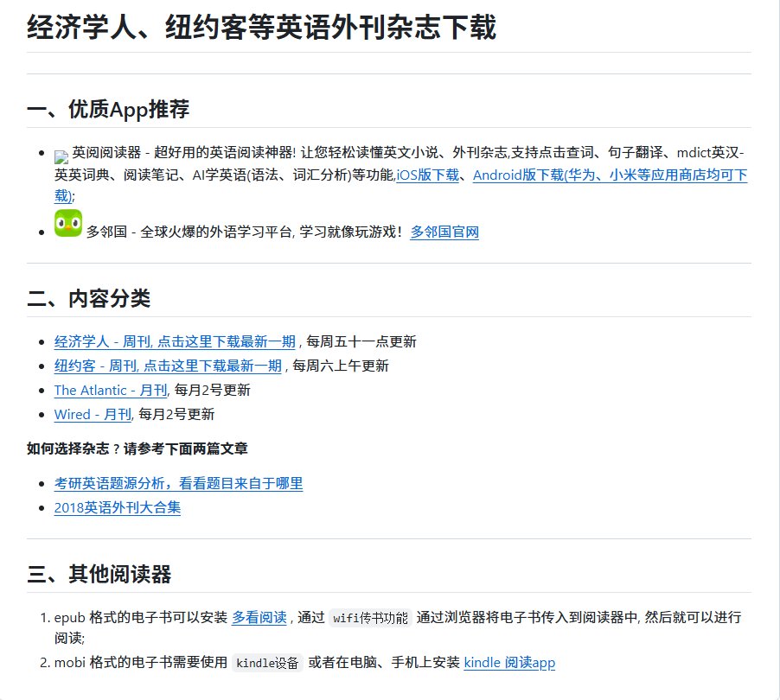Click text mobi 格式的电子书需要使用
Image resolution: width=780 pixels, height=700 pixels.
(141, 663)
